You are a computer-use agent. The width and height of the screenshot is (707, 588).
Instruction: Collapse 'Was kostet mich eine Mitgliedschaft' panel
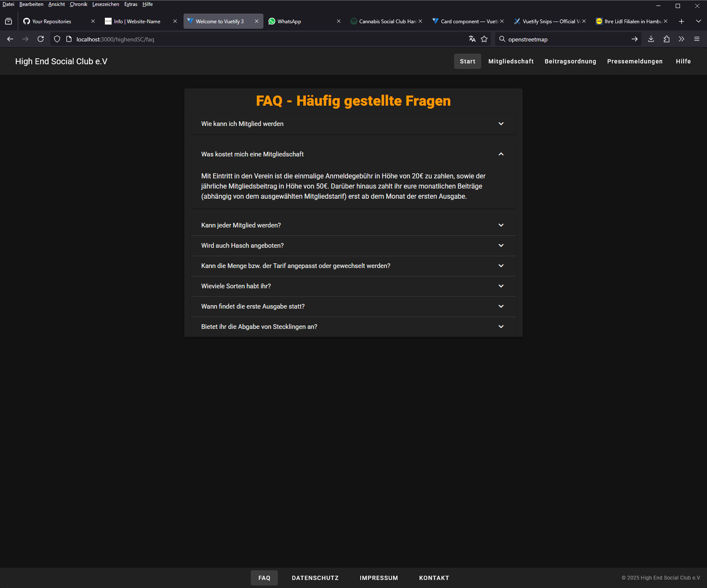click(x=353, y=154)
